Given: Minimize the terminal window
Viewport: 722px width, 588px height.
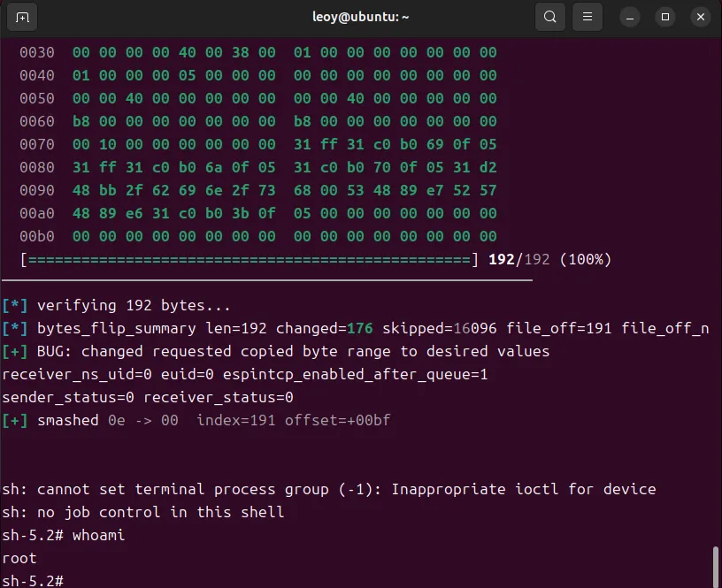Looking at the screenshot, I should click(629, 17).
